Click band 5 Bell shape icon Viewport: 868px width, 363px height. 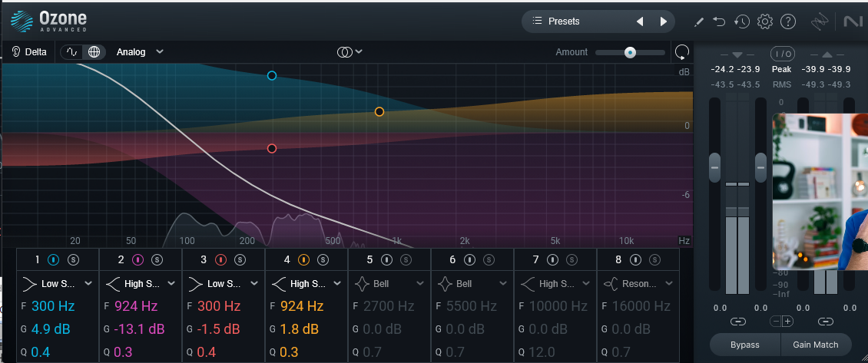(x=362, y=284)
